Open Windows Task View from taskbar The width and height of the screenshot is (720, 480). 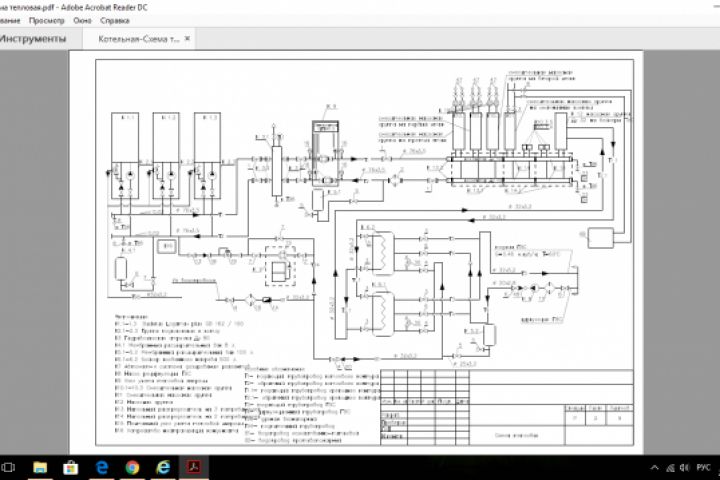point(8,468)
